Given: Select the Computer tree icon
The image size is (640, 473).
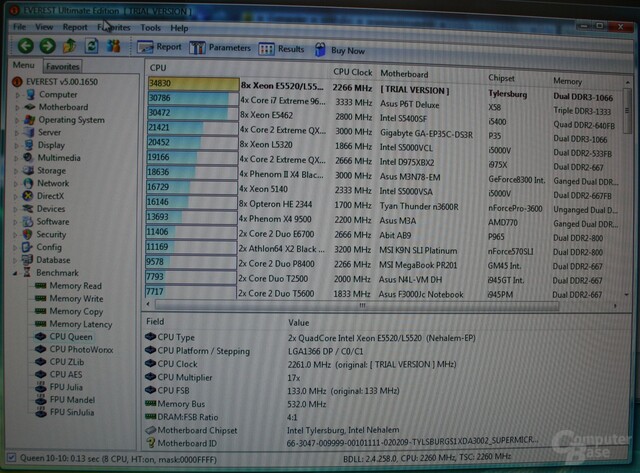Looking at the screenshot, I should click(x=31, y=94).
